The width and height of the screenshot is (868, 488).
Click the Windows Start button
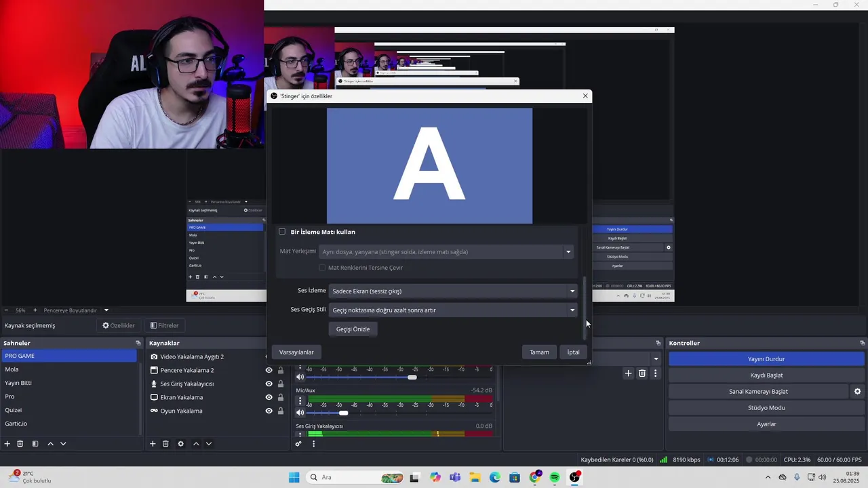(x=294, y=477)
